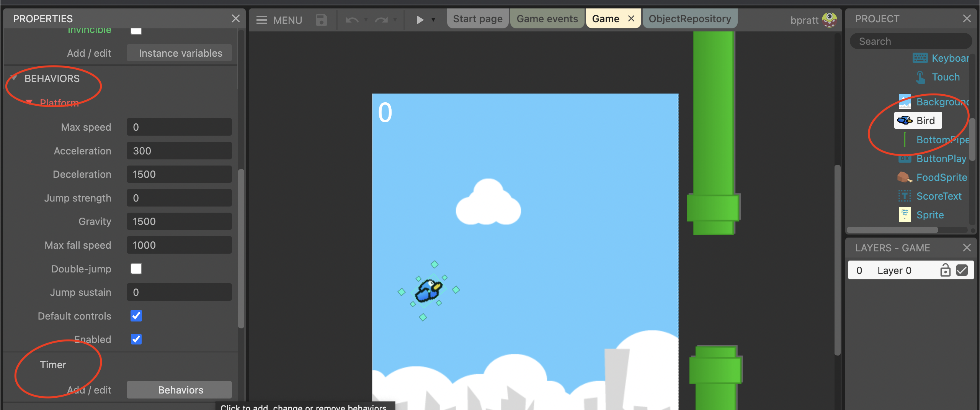
Task: Select the Bird sprite icon
Action: 905,121
